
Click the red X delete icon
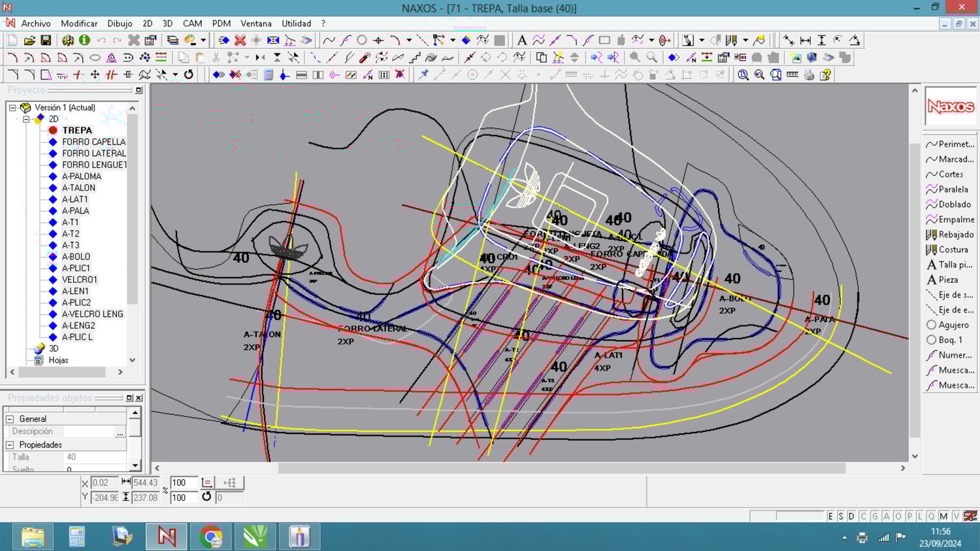pyautogui.click(x=240, y=40)
